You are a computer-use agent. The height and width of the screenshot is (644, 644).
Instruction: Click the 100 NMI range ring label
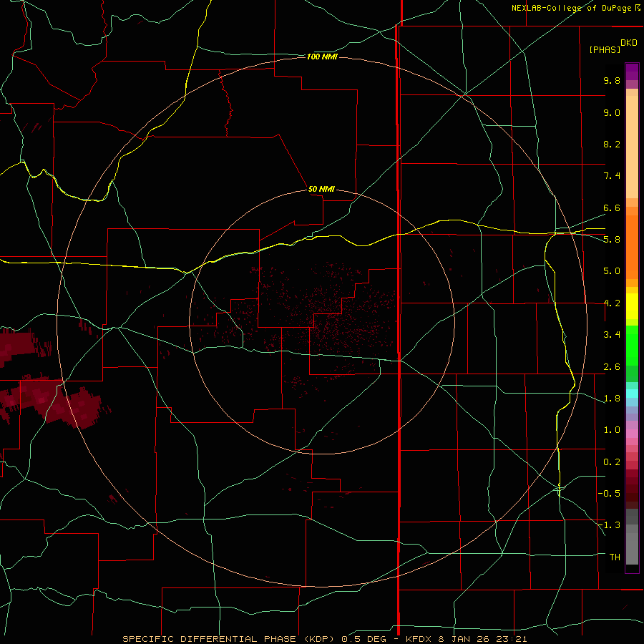point(322,57)
